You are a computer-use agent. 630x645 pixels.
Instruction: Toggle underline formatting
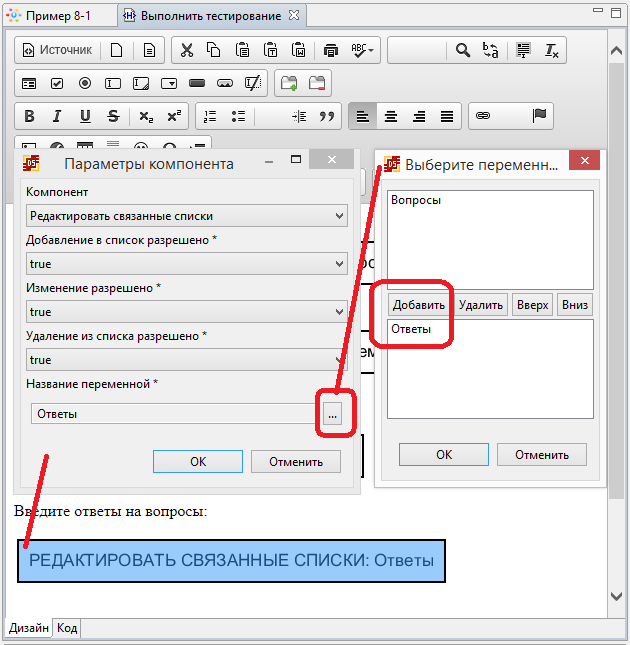point(85,116)
